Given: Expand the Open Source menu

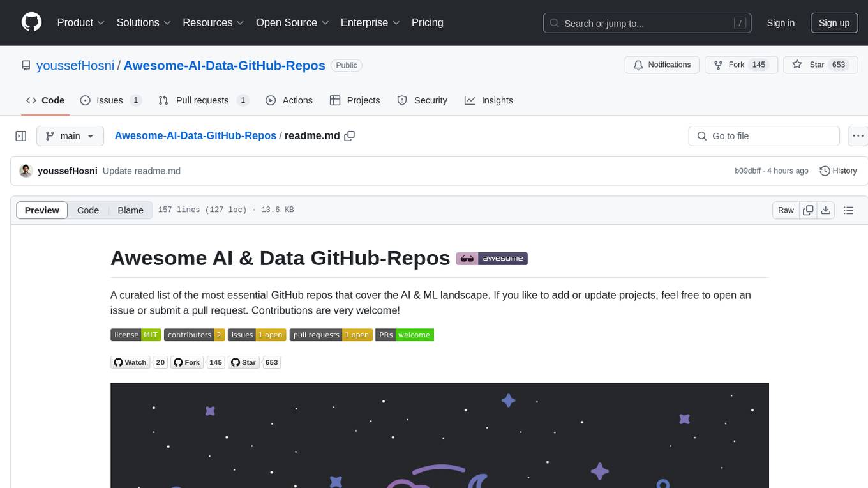Looking at the screenshot, I should tap(292, 22).
